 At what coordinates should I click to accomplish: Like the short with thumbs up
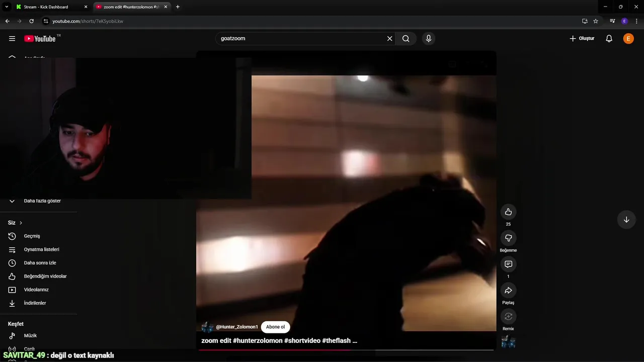pyautogui.click(x=508, y=212)
